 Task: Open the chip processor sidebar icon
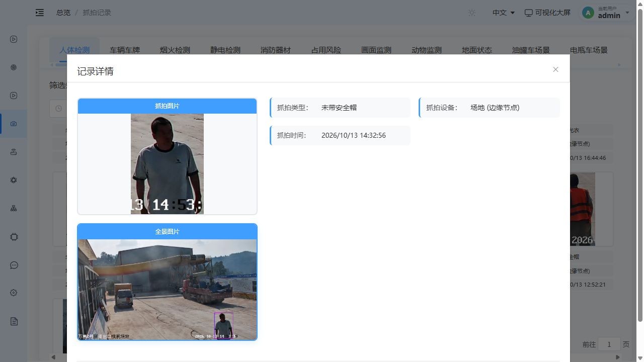[14, 236]
